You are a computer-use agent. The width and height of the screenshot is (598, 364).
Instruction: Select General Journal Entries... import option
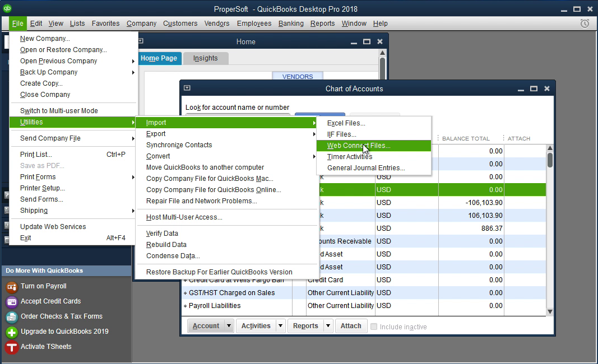374,167
